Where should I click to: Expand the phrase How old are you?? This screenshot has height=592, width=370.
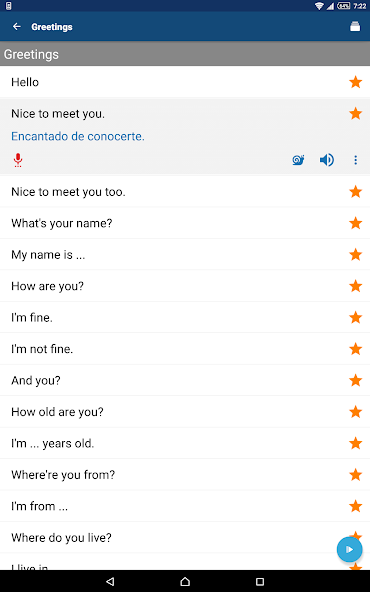click(x=185, y=412)
